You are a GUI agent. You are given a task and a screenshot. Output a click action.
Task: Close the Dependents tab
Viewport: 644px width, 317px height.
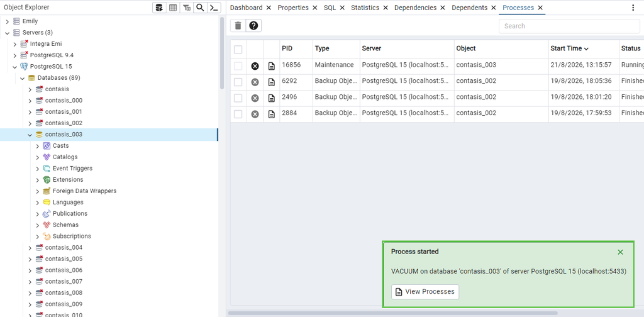494,8
